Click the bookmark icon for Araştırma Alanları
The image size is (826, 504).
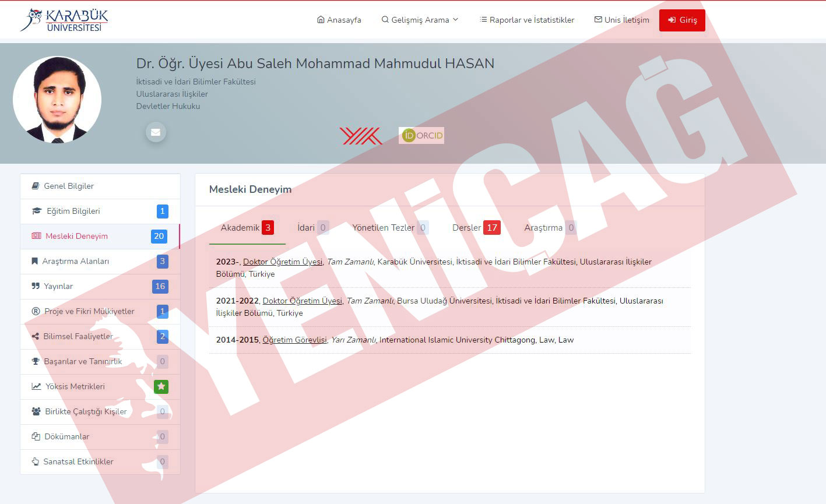(x=34, y=261)
